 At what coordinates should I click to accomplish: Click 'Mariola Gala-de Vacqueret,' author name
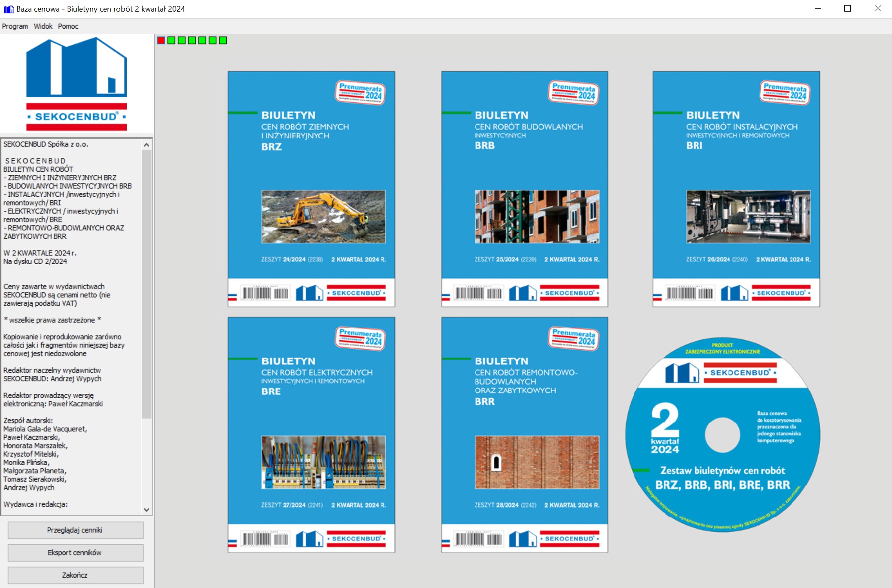tap(45, 429)
